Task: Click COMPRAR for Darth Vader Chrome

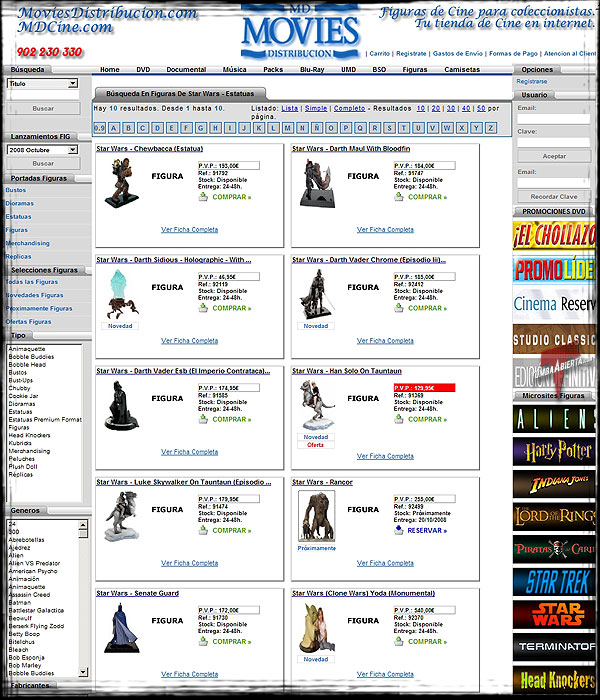Action: coord(427,308)
